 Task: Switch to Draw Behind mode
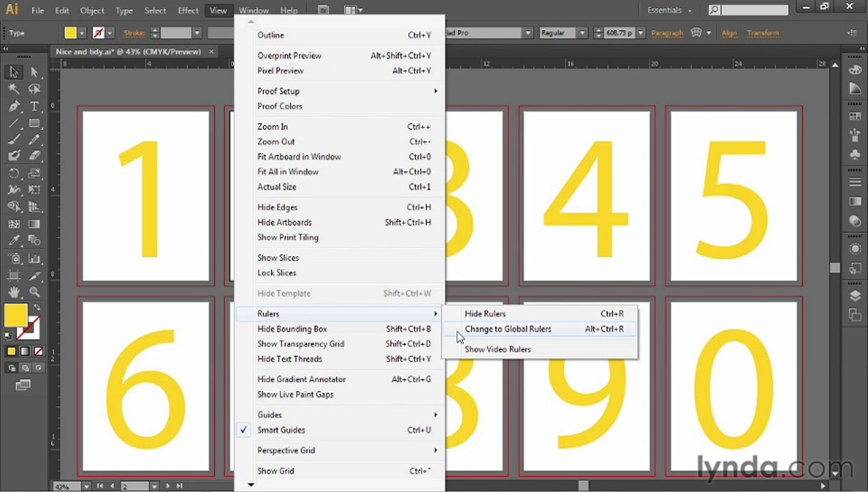coord(25,368)
